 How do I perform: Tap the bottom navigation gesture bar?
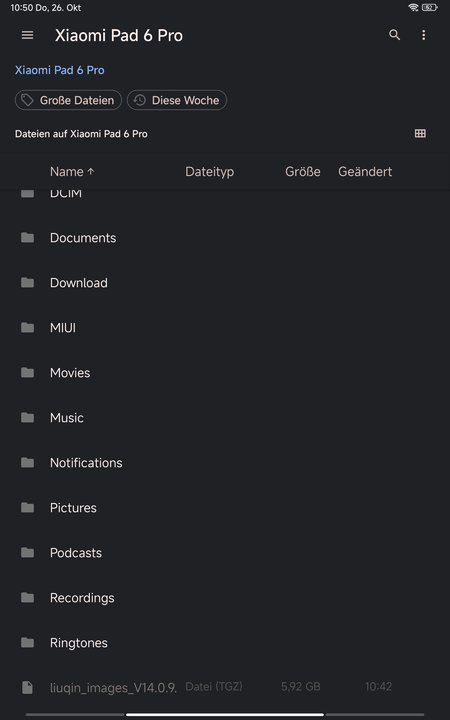click(x=225, y=714)
